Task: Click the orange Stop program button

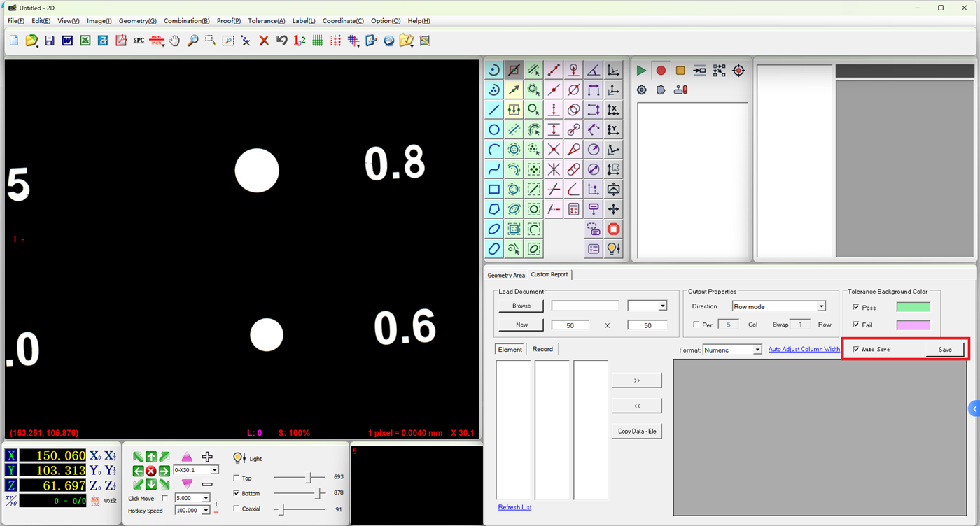Action: (x=680, y=71)
